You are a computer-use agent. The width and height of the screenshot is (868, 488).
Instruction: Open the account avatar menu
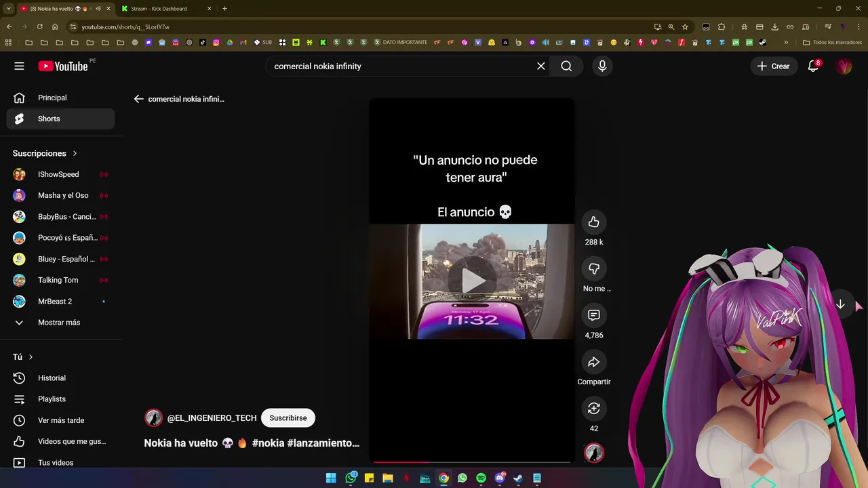click(844, 66)
